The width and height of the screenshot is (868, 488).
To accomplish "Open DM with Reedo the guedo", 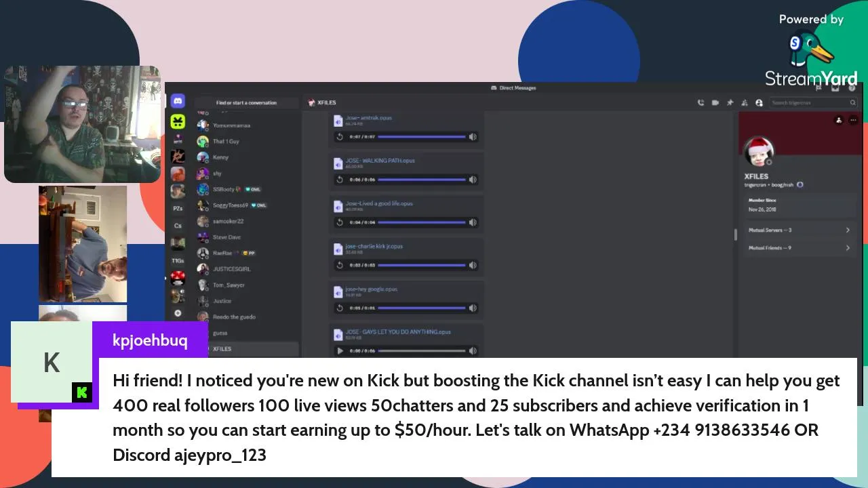I will point(247,317).
